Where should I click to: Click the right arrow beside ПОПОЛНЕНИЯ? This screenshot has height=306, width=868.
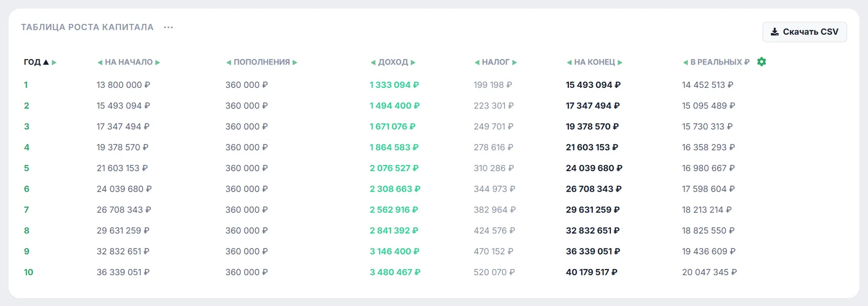(x=295, y=62)
